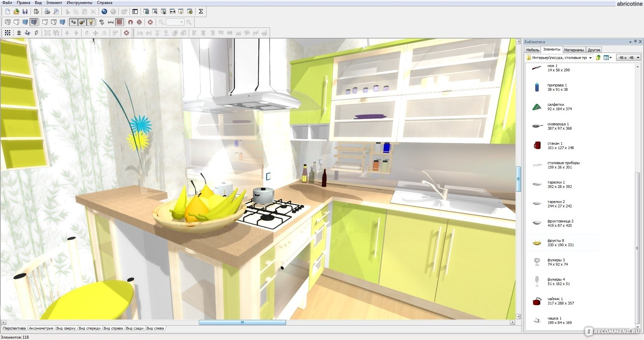This screenshot has height=340, width=644.
Task: Select the фужеры 3 library item
Action: pos(562,262)
